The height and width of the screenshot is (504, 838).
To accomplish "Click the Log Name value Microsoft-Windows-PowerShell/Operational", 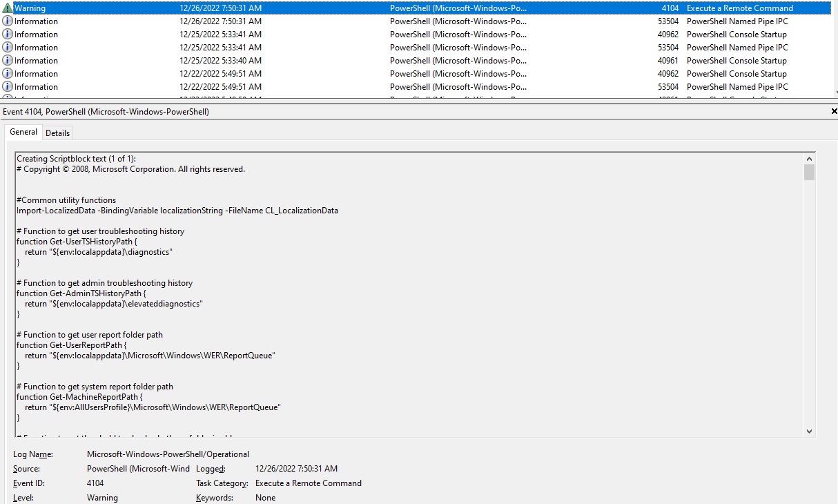I will coord(168,454).
